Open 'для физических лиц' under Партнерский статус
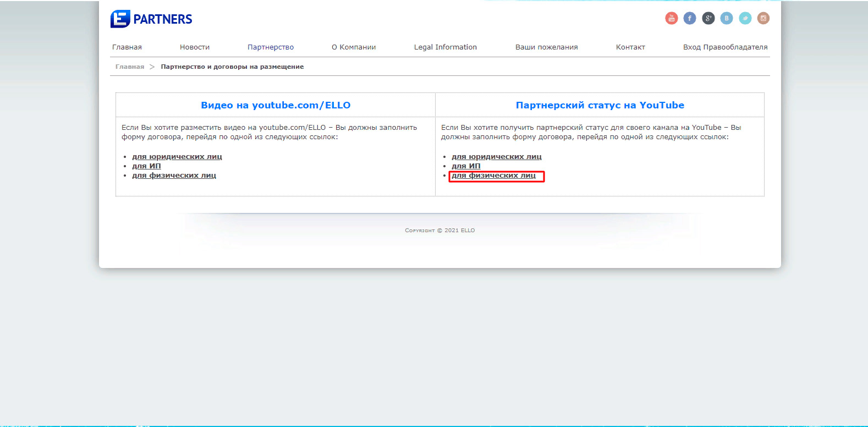Viewport: 868px width, 427px height. 493,176
